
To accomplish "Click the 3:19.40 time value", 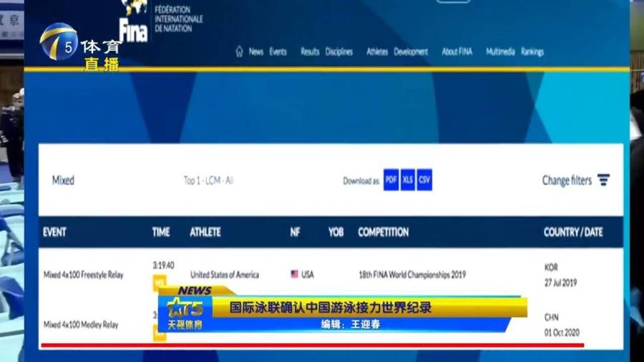I will 163,265.
